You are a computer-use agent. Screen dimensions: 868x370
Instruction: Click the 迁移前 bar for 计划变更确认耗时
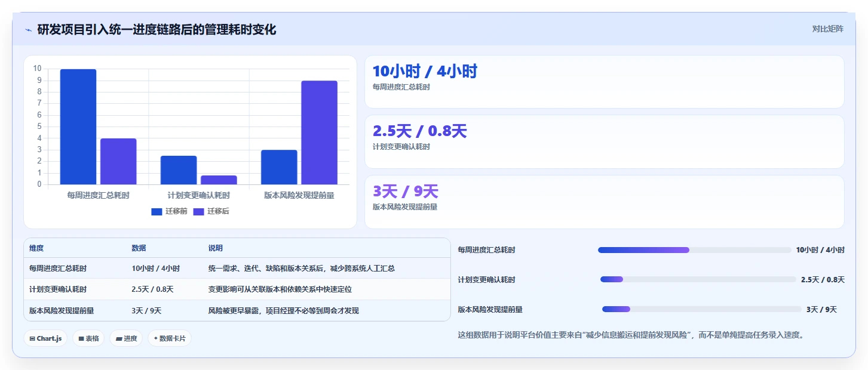[x=179, y=170]
